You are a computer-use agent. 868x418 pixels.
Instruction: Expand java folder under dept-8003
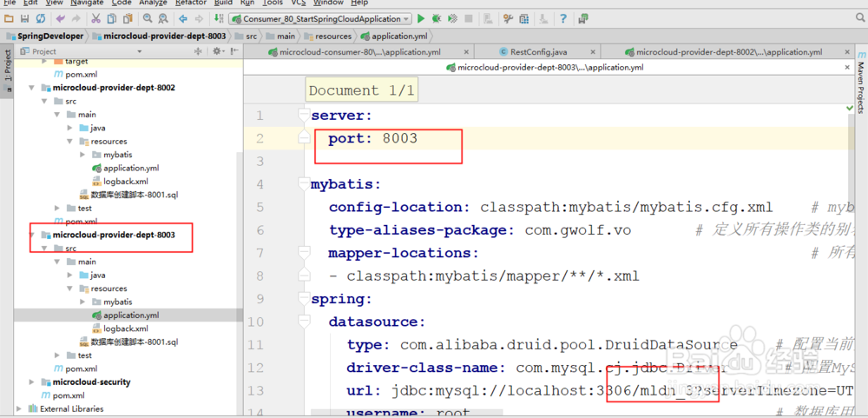pos(69,275)
